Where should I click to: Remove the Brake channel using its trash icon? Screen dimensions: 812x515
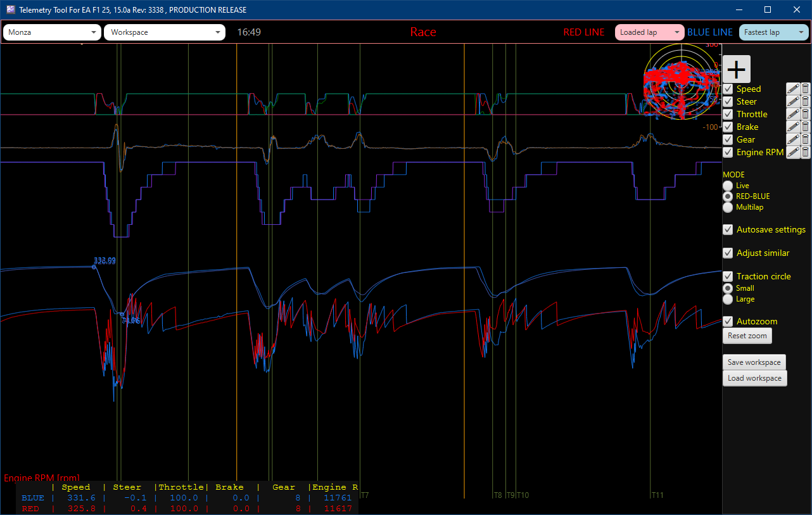coord(805,127)
